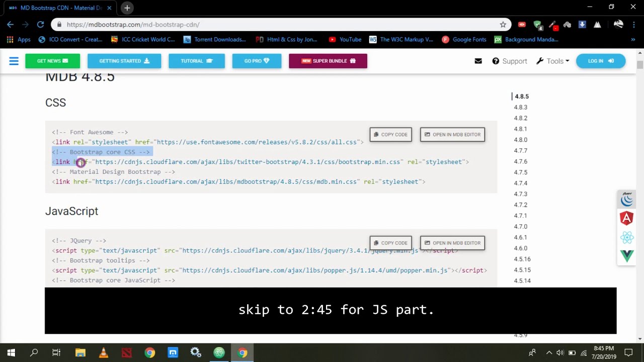Select version 4.8.5 in sidebar
This screenshot has width=644, height=362.
coord(522,96)
